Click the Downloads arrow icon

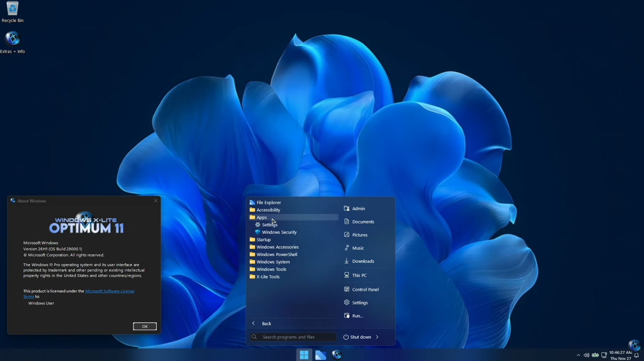tap(347, 261)
